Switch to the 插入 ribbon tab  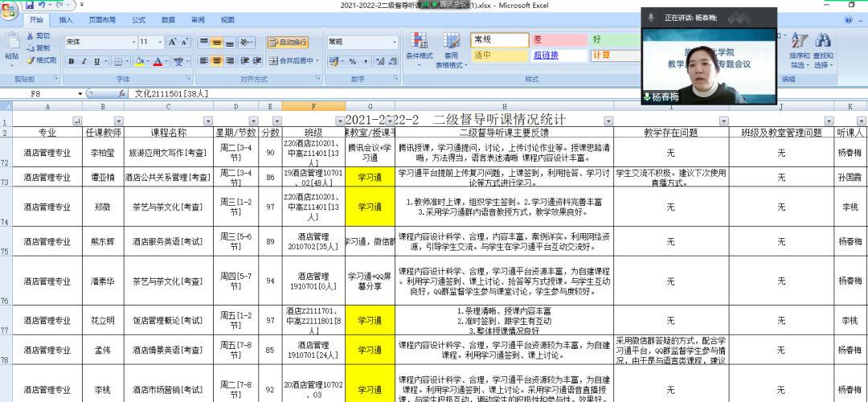(x=66, y=19)
